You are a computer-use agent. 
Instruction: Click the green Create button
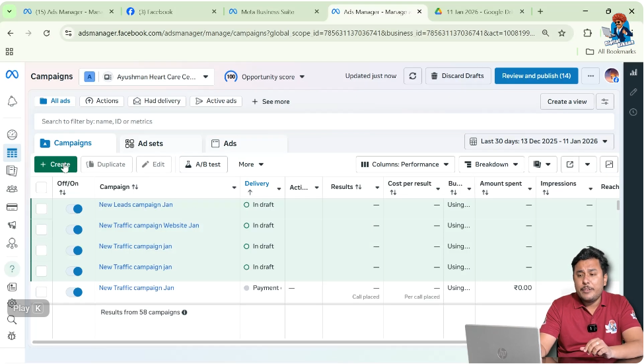click(55, 164)
